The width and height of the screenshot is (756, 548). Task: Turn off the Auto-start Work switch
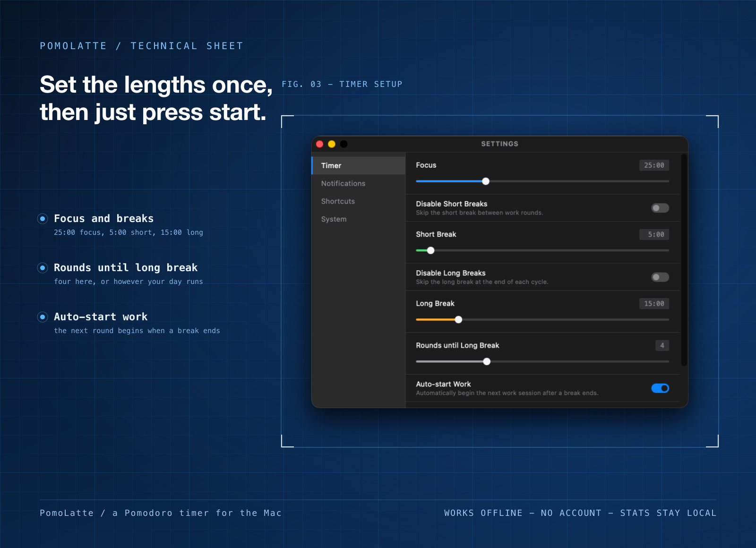(x=660, y=388)
